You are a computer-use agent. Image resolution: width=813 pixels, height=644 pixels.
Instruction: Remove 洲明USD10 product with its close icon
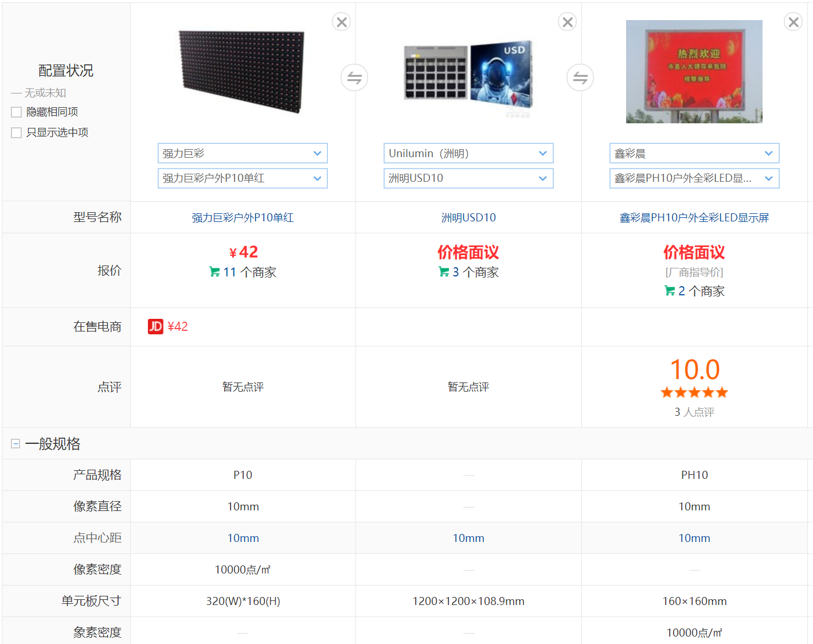pyautogui.click(x=568, y=22)
